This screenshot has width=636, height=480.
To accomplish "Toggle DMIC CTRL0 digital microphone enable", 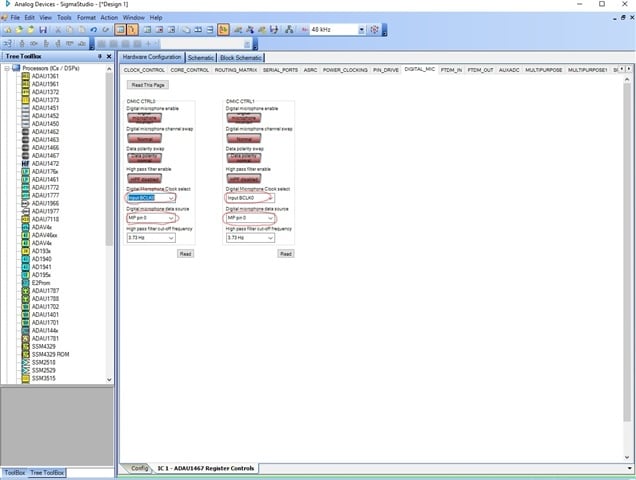I will tap(144, 118).
